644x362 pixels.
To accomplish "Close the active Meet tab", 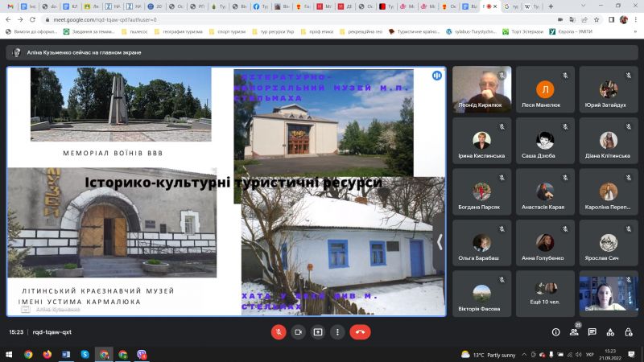I will tap(495, 6).
